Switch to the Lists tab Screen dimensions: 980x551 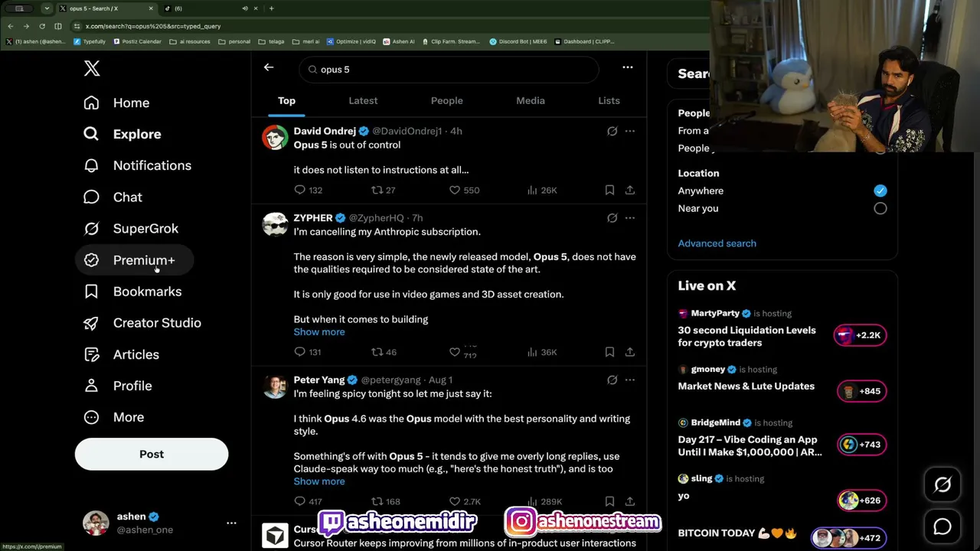[x=609, y=100]
